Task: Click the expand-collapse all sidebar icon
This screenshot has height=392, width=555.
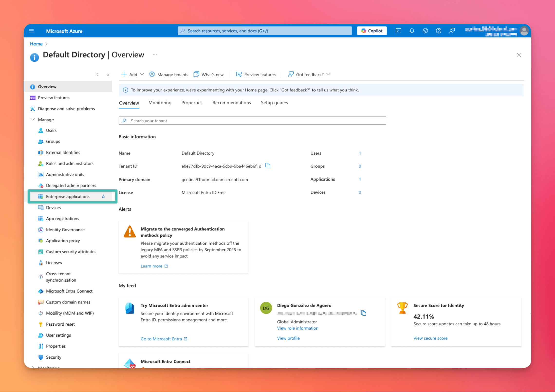Action: click(97, 75)
